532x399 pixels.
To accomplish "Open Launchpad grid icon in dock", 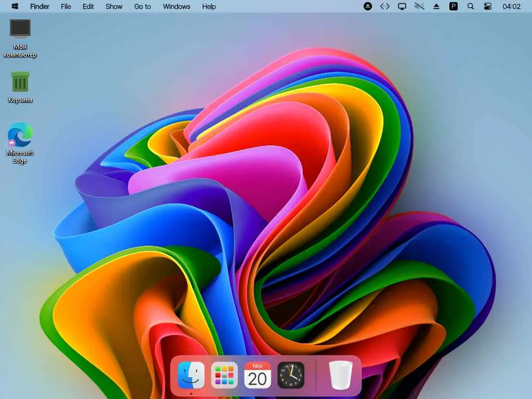I will [x=224, y=375].
